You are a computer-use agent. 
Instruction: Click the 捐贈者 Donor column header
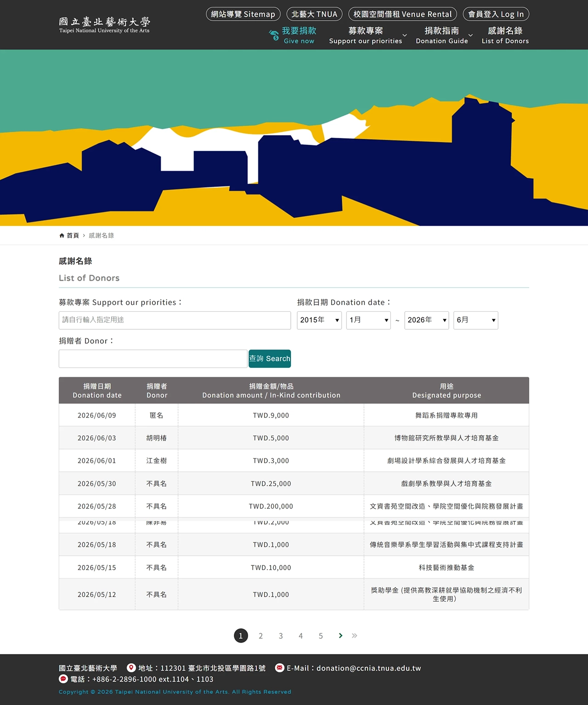coord(157,391)
